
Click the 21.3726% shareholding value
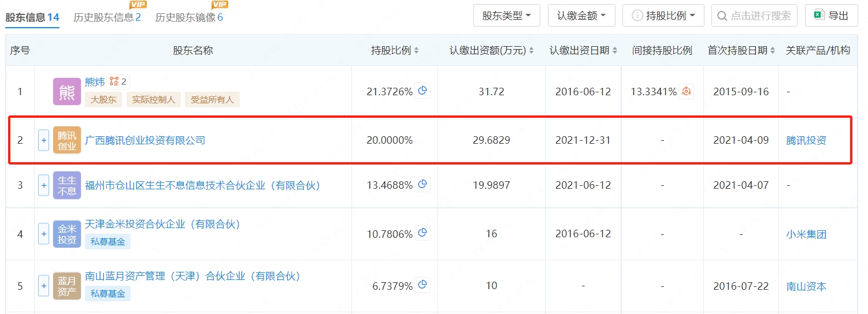click(x=390, y=92)
